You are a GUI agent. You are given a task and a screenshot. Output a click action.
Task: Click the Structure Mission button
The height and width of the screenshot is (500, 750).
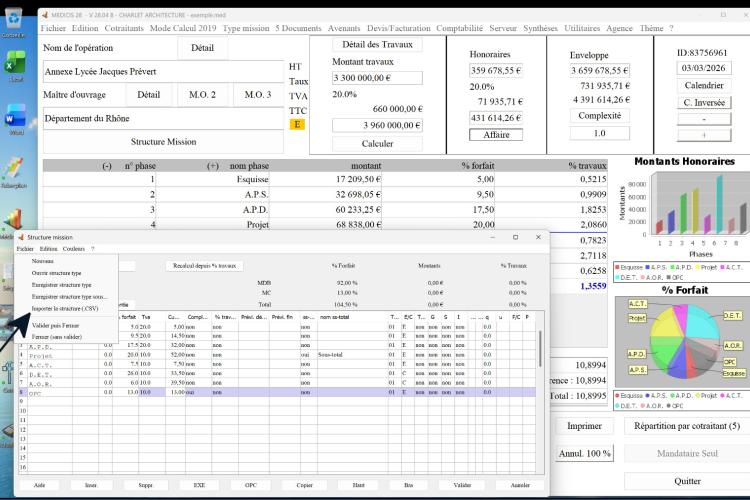(163, 142)
